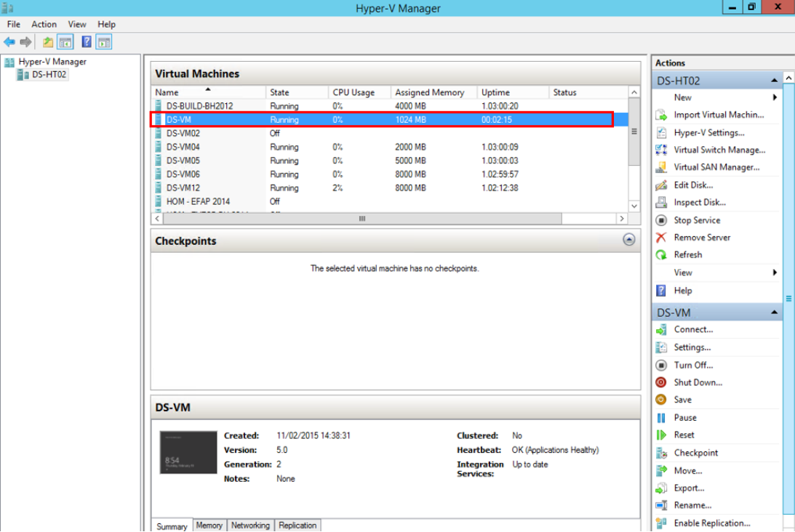Click the orange Save icon
Image resolution: width=795 pixels, height=532 pixels.
[661, 400]
